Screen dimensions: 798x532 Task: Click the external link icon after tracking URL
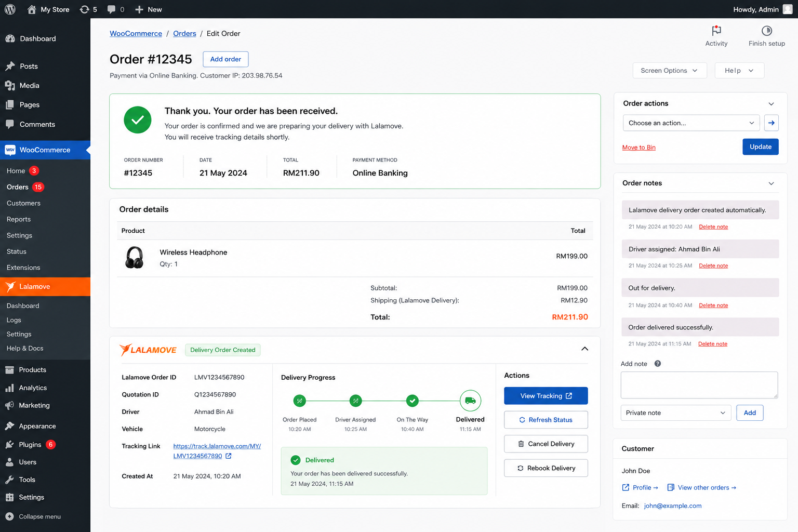[229, 456]
